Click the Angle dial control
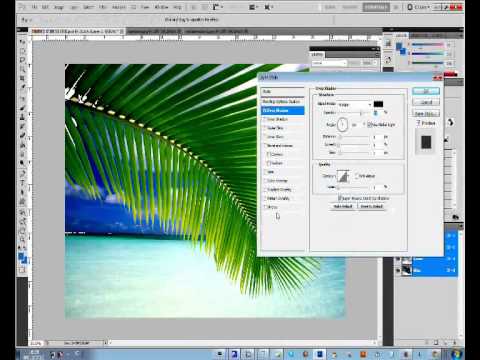480x360 pixels. click(x=342, y=125)
